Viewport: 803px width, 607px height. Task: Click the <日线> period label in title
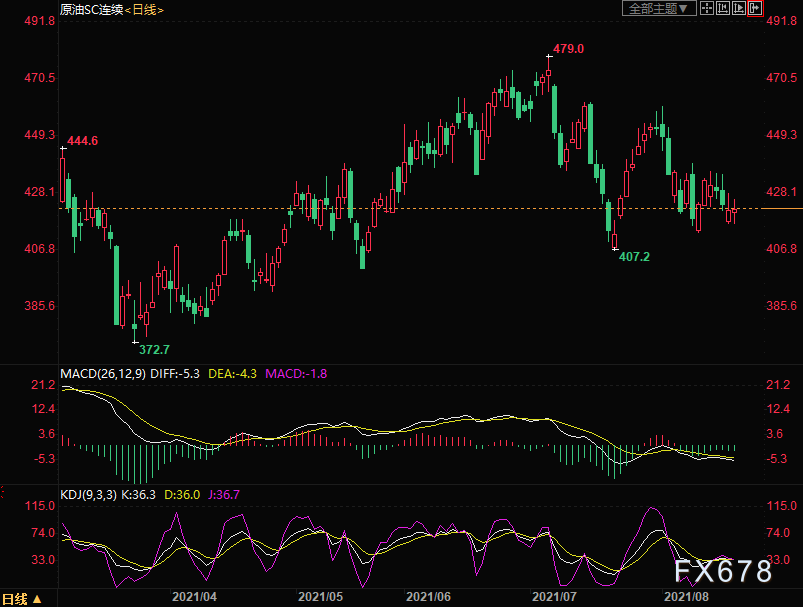[x=144, y=10]
